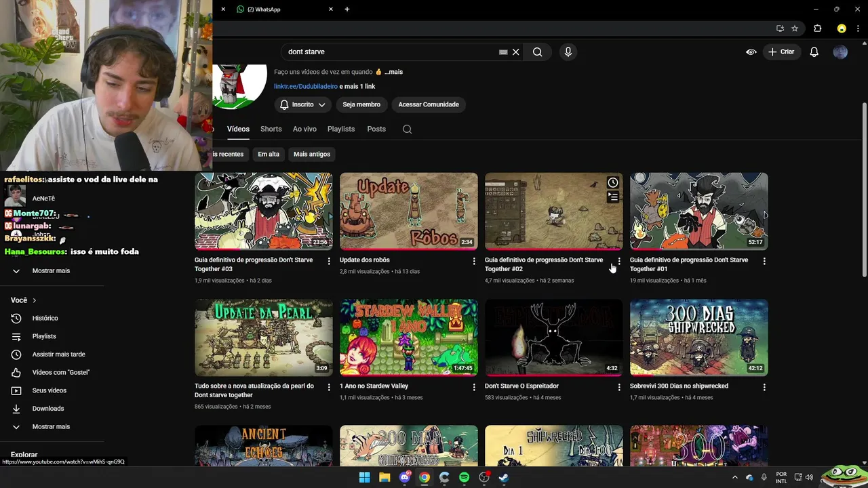Click the Windows Start button
868x488 pixels.
[364, 477]
